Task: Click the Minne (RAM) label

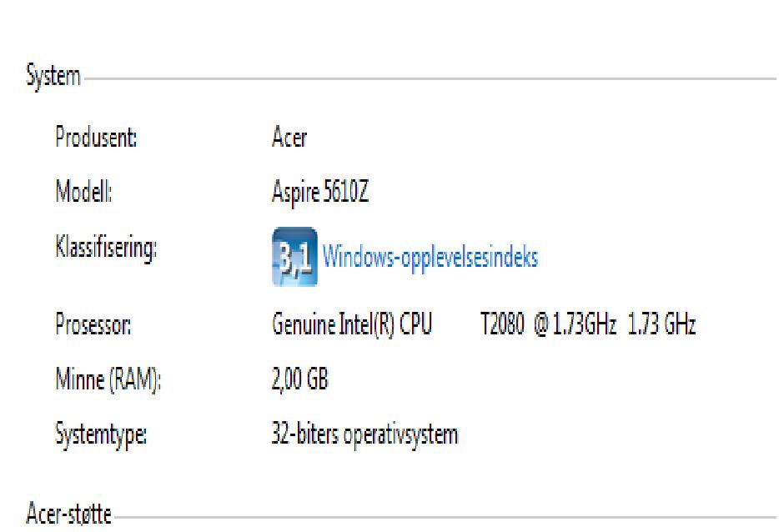Action: tap(108, 380)
